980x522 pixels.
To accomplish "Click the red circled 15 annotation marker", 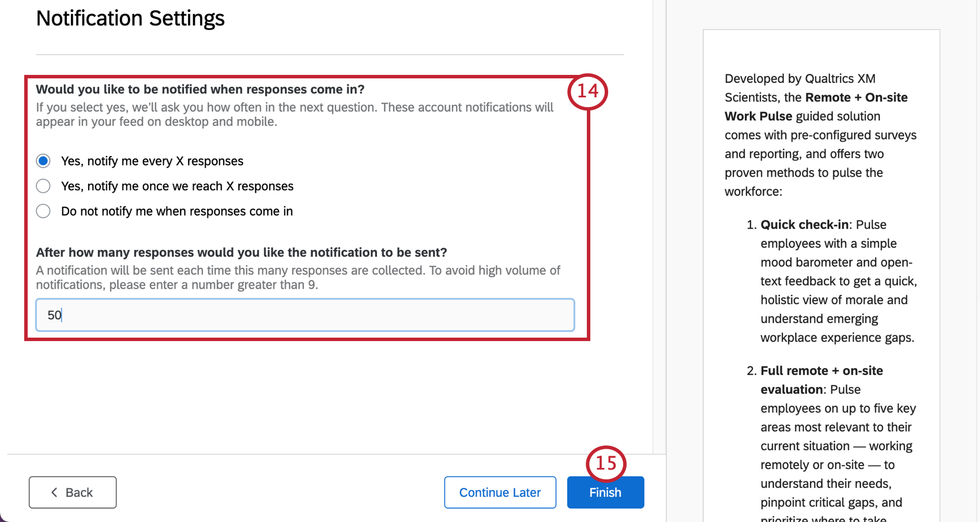I will pos(606,462).
